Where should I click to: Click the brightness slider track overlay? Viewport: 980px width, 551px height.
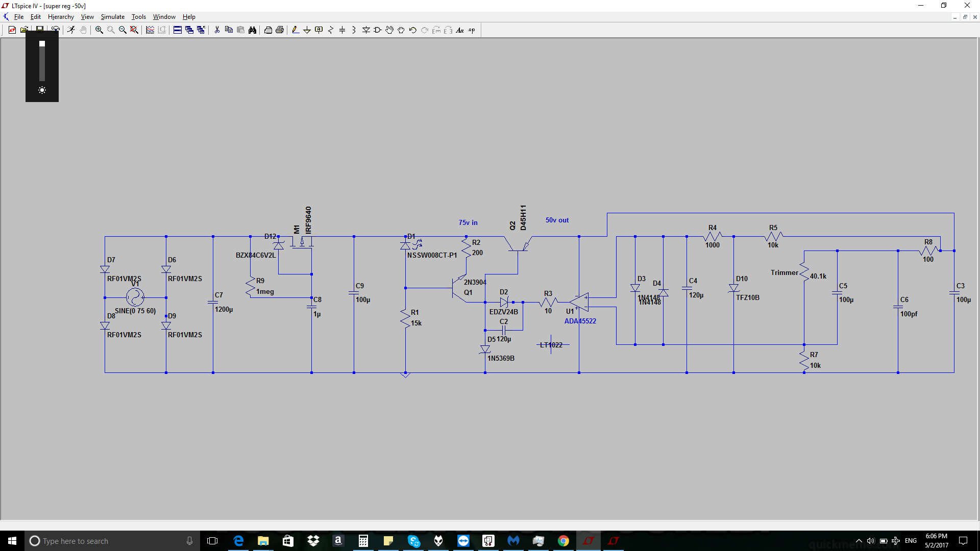click(x=42, y=61)
